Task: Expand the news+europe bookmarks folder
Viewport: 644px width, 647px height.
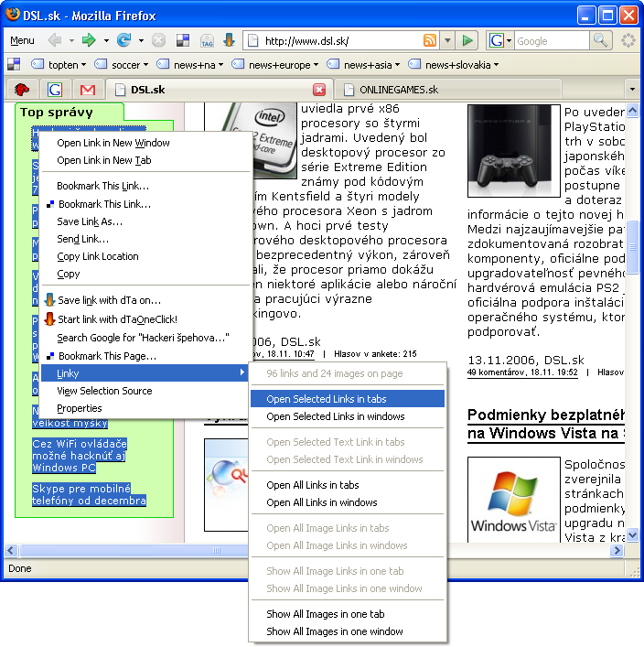Action: tap(274, 65)
